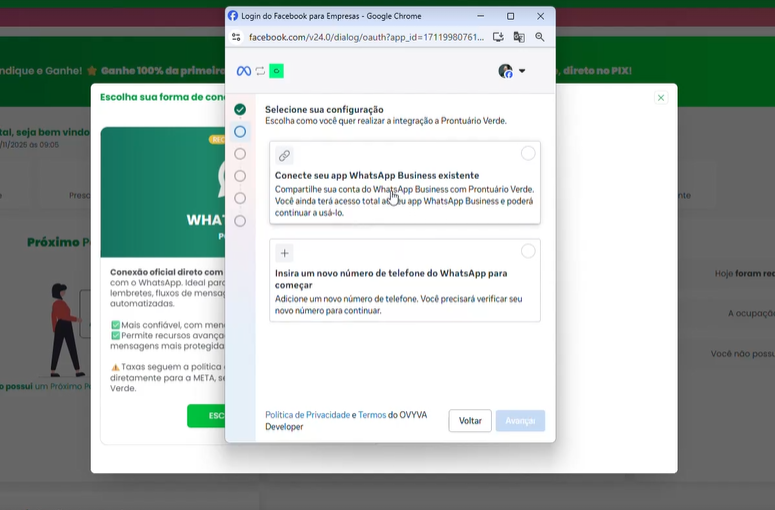Click the link icon on the connect card
This screenshot has height=510, width=775.
[x=285, y=156]
